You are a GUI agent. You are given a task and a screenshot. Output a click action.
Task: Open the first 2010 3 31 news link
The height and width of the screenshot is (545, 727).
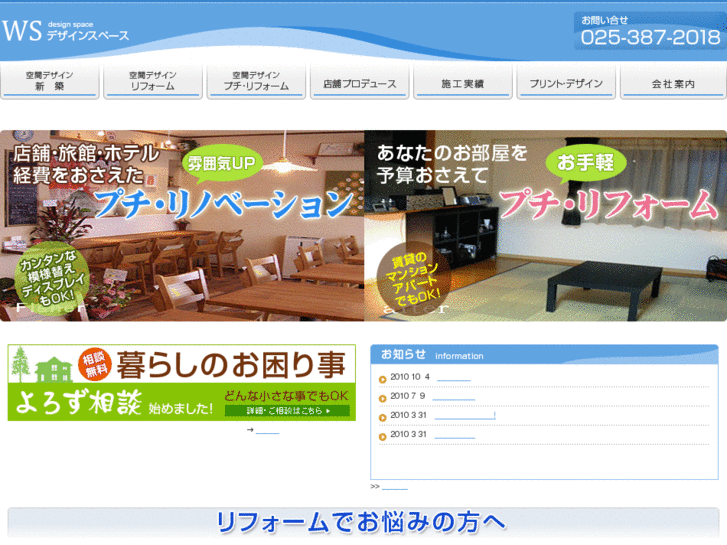[x=465, y=415]
